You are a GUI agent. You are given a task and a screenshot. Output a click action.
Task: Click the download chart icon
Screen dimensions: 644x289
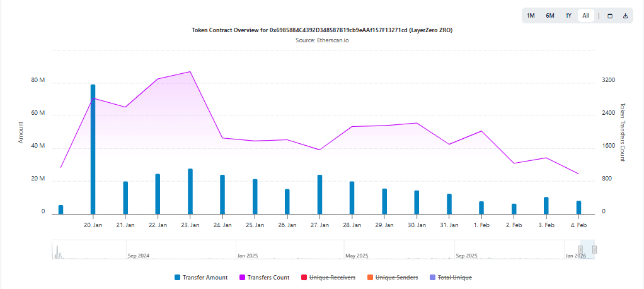click(x=625, y=16)
